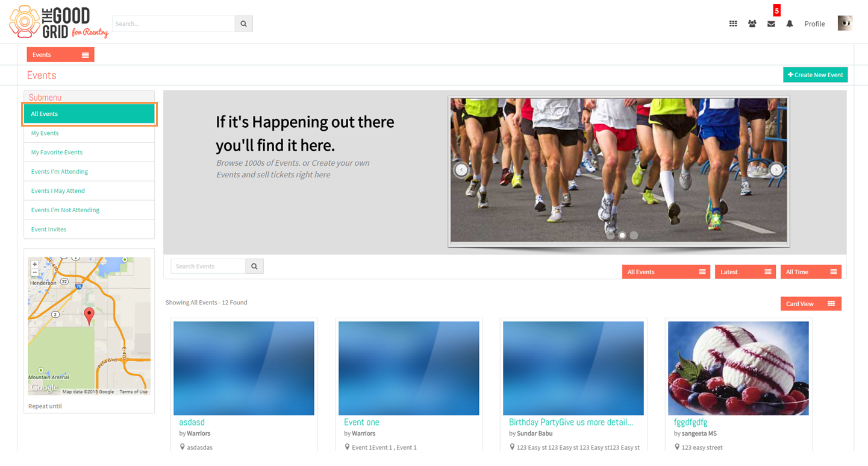This screenshot has height=466, width=868.
Task: Focus the top Search input field
Action: [173, 24]
